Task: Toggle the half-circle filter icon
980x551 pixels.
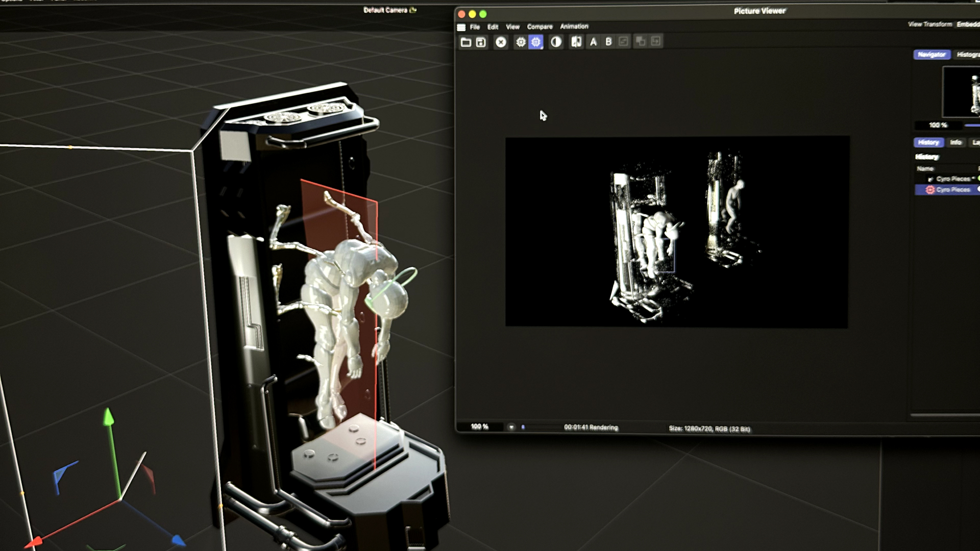Action: (x=556, y=42)
